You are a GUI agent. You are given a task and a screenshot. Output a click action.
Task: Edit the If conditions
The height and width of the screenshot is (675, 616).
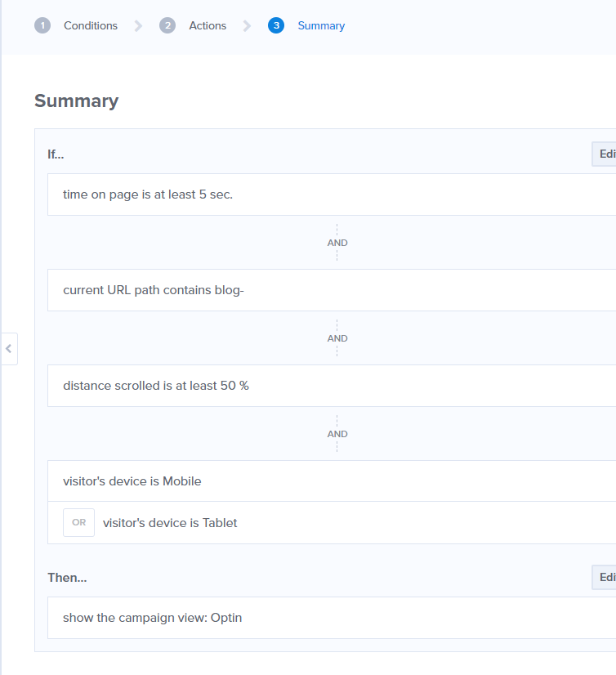(x=604, y=154)
